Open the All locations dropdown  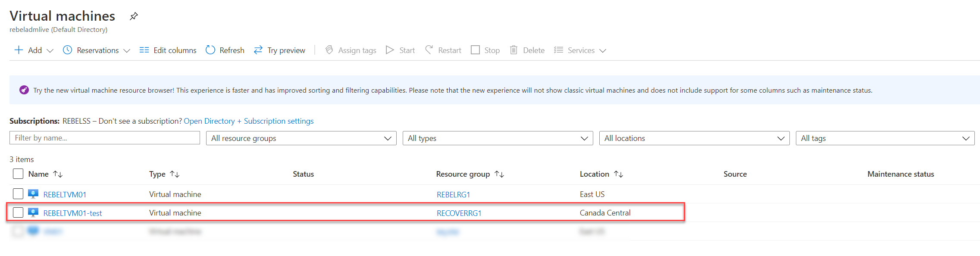695,138
